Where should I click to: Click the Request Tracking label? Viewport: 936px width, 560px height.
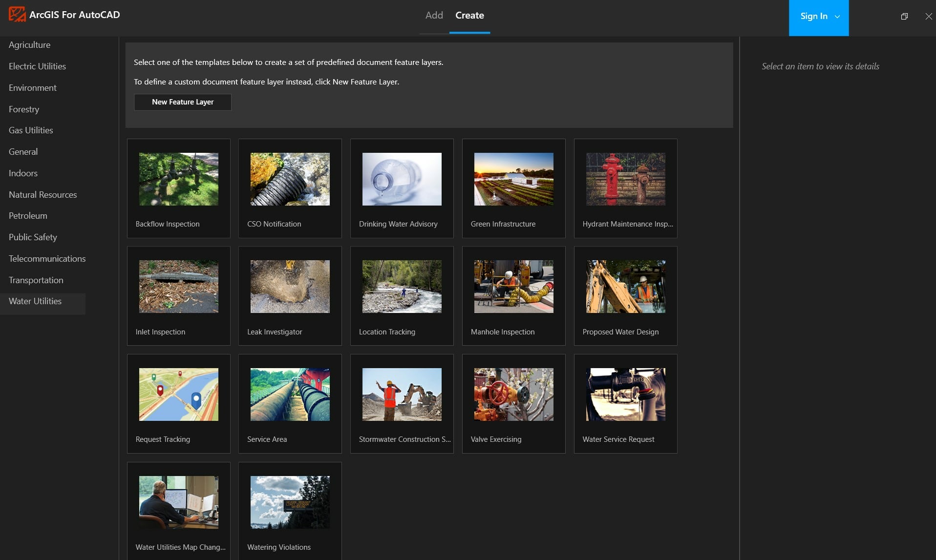point(163,439)
